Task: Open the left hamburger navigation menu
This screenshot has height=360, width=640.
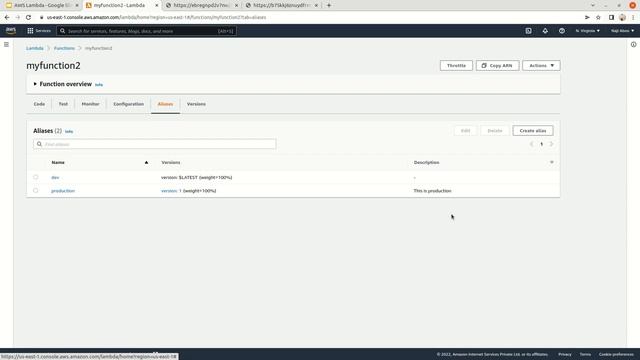Action: coord(7,44)
